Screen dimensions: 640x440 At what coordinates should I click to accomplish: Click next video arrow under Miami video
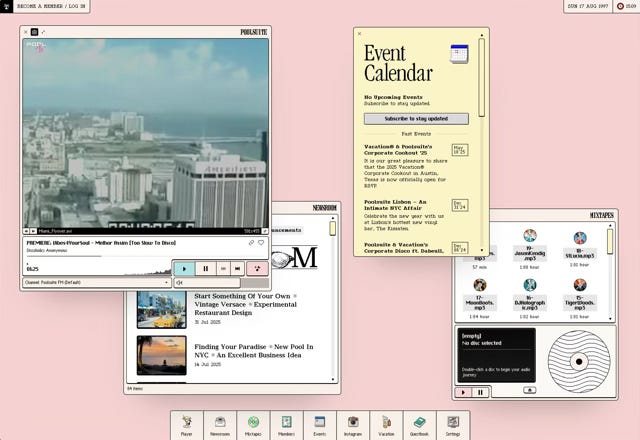click(x=33, y=231)
